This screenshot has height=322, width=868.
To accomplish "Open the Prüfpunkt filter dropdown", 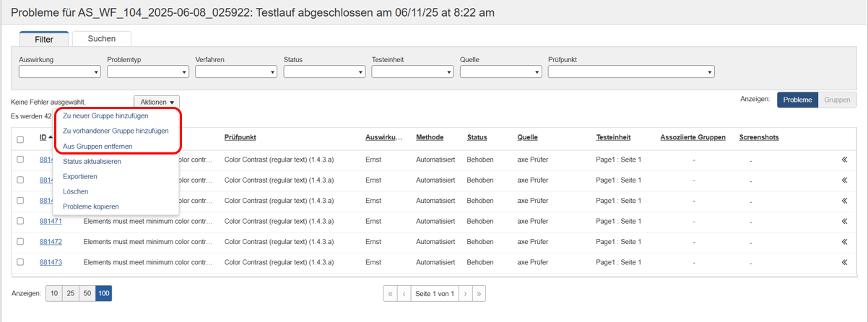I will click(x=631, y=71).
